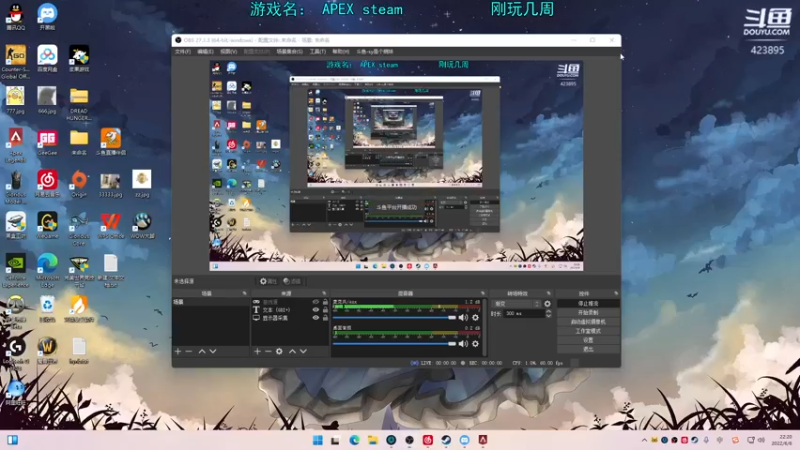
Task: Move scene down in Scenes panel
Action: 213,351
